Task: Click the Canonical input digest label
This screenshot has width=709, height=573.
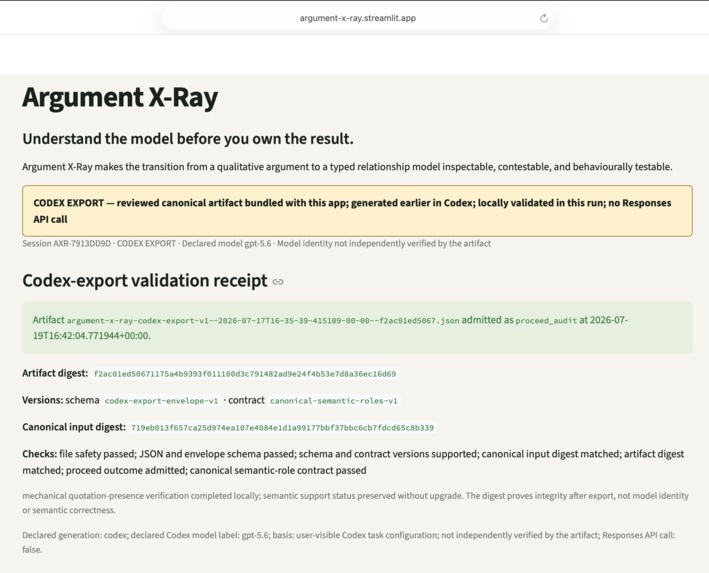Action: (74, 427)
